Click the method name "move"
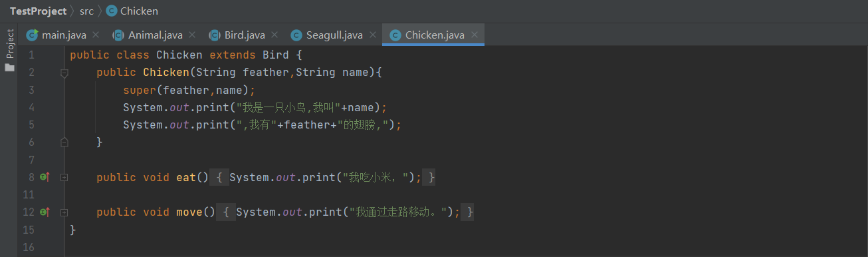 pyautogui.click(x=189, y=212)
